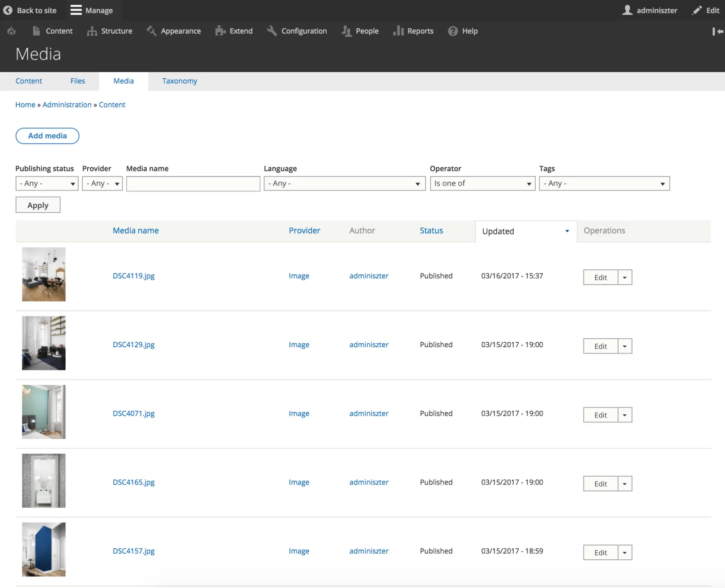Click the Back to site arrow icon
This screenshot has height=588, width=725.
8,10
